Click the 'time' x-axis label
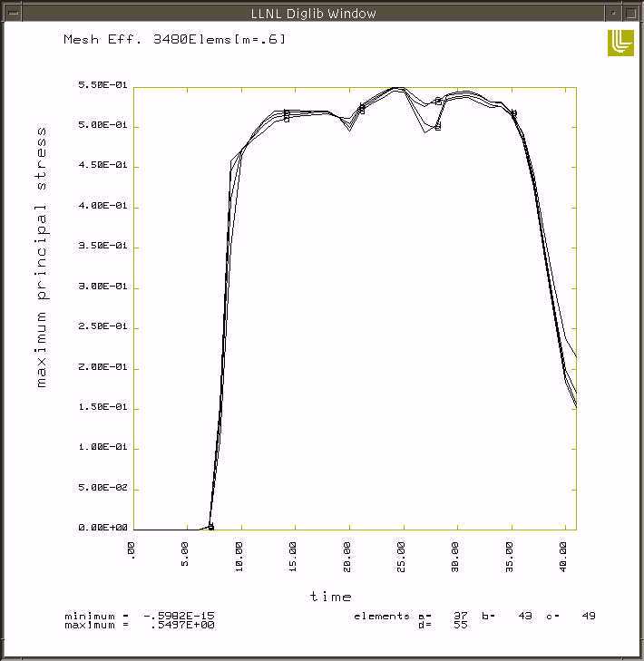The width and height of the screenshot is (644, 661). [x=330, y=596]
